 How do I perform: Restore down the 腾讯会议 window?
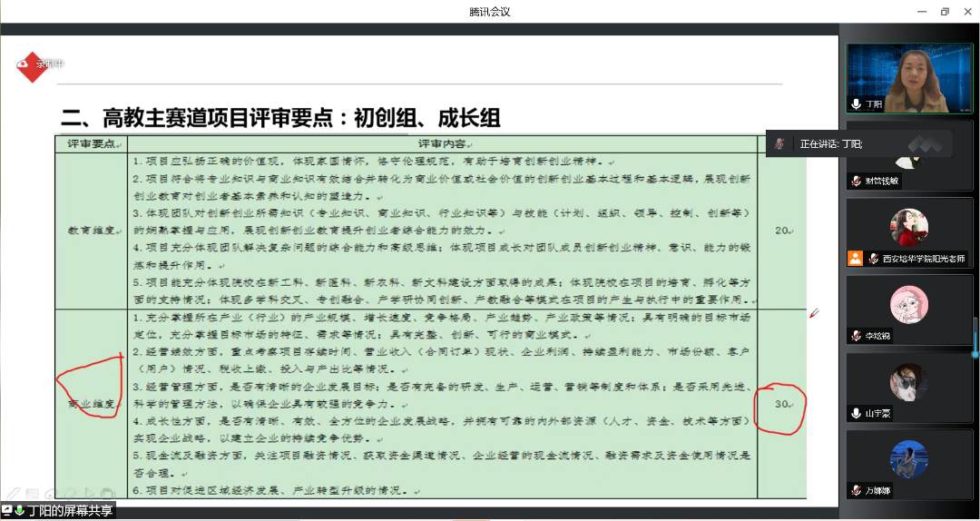pyautogui.click(x=945, y=12)
